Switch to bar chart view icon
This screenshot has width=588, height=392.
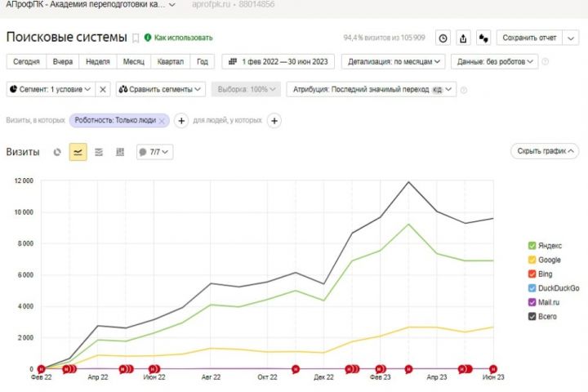click(x=120, y=152)
